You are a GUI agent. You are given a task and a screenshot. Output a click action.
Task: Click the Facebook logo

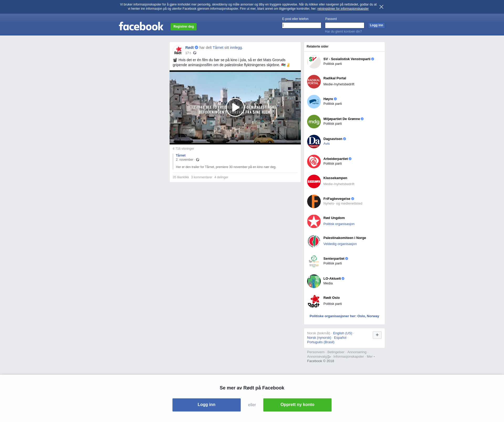[141, 26]
